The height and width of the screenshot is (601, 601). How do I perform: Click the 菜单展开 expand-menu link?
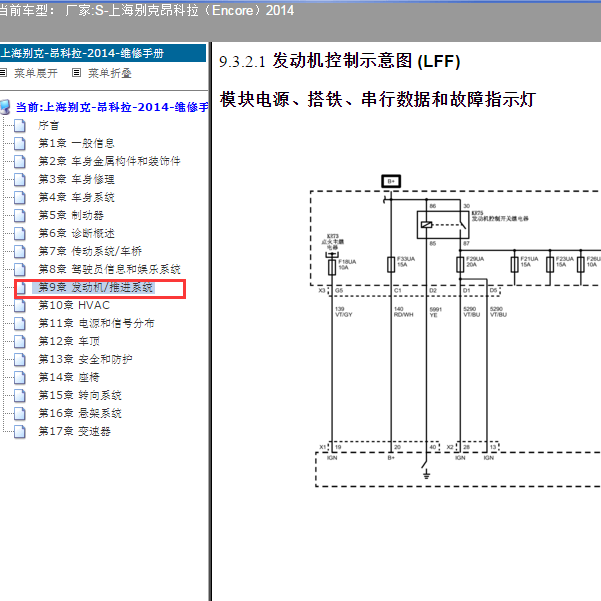click(36, 73)
